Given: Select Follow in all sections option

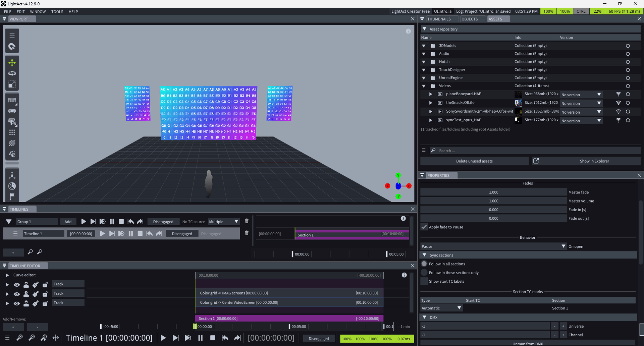Looking at the screenshot, I should 424,264.
